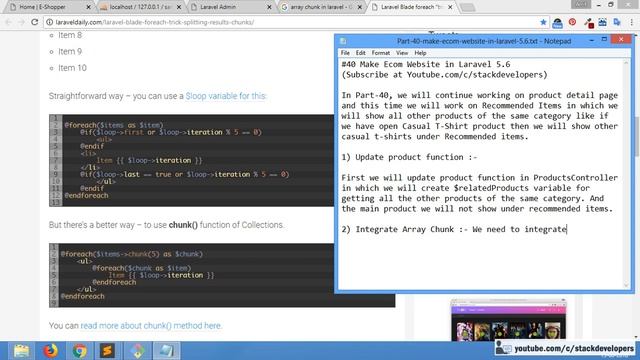
Task: Click 'Item 8' list entry
Action: [70, 35]
